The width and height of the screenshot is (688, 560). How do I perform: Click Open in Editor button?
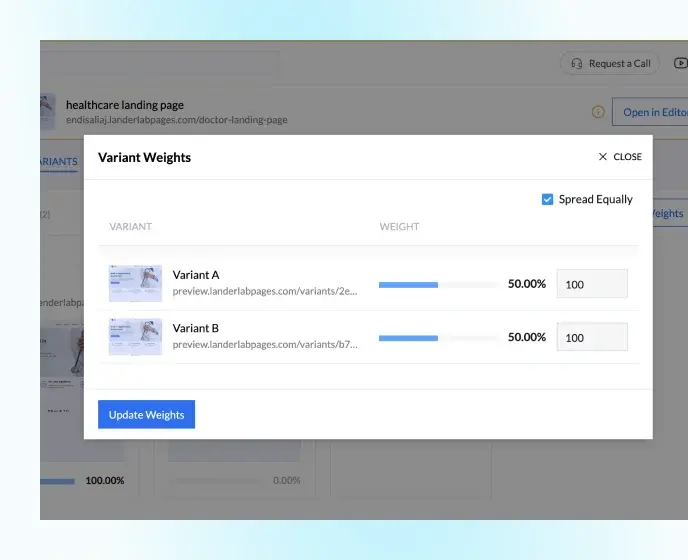pos(652,112)
